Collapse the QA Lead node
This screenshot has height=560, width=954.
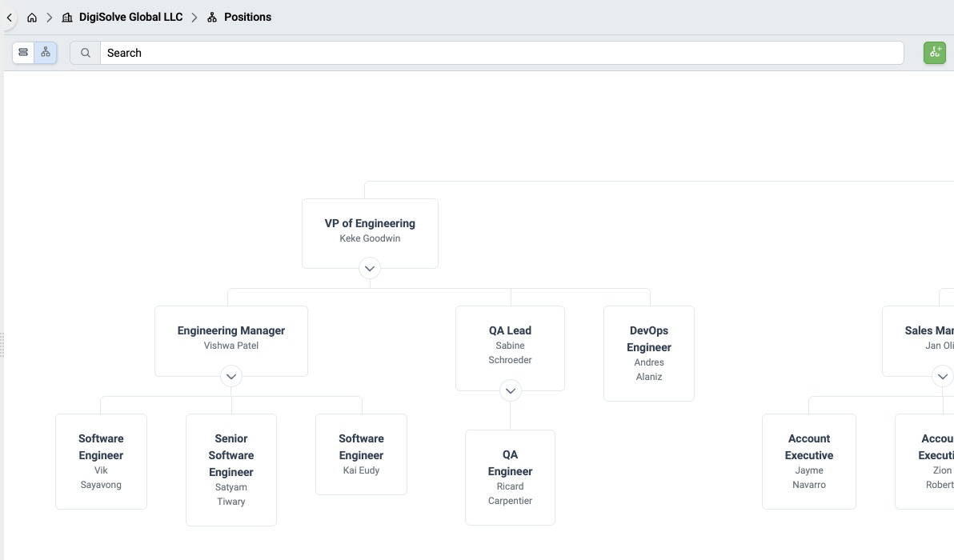[511, 390]
